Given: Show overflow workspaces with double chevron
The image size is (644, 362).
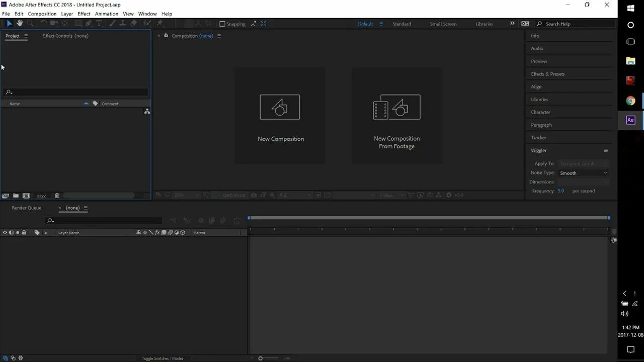Looking at the screenshot, I should (x=512, y=23).
